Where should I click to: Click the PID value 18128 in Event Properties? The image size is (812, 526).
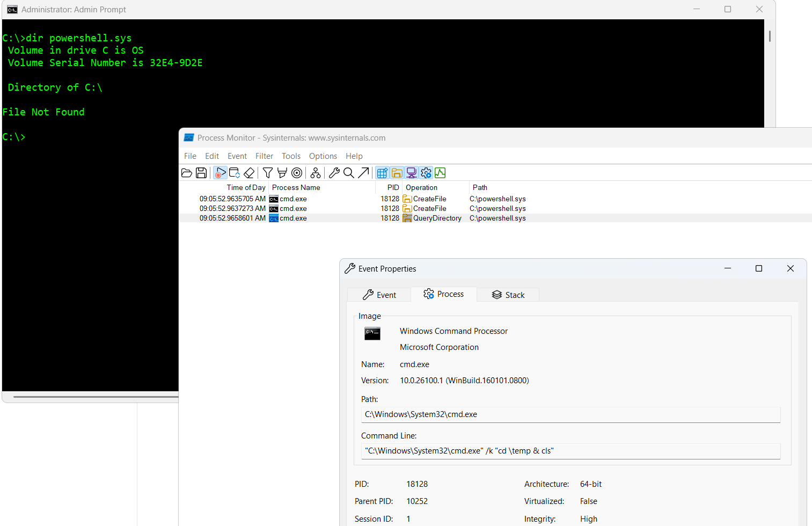(x=417, y=484)
